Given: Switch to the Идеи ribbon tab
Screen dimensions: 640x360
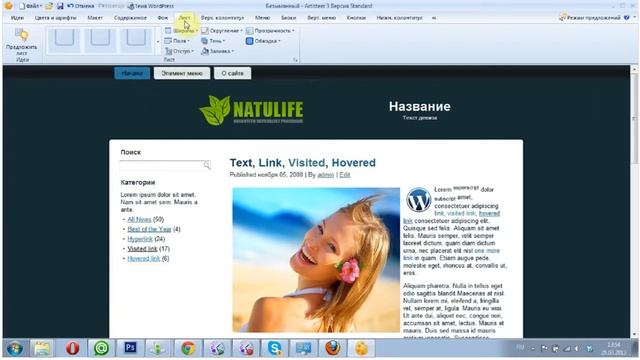Looking at the screenshot, I should point(17,18).
